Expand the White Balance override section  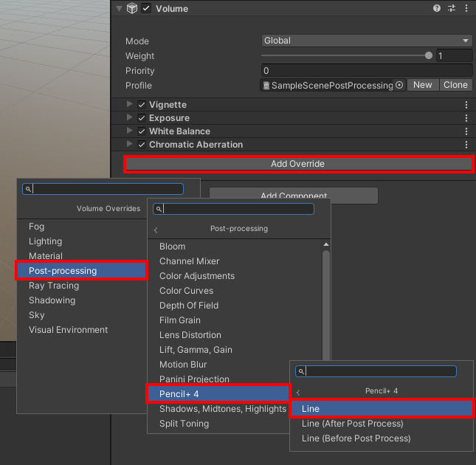130,131
